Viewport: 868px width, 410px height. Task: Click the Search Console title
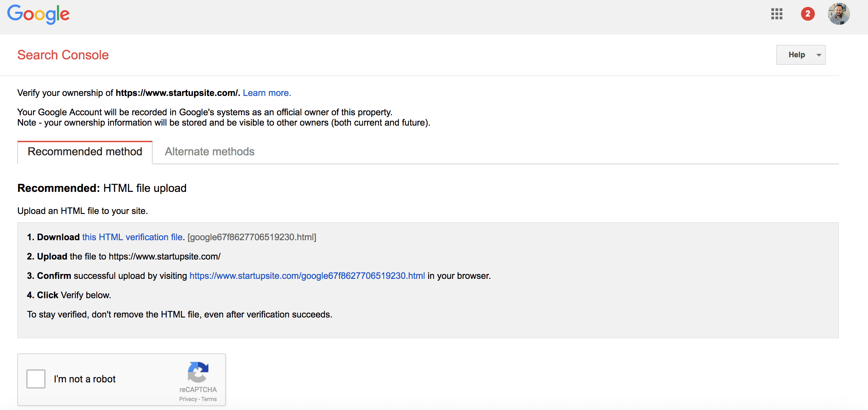(63, 55)
